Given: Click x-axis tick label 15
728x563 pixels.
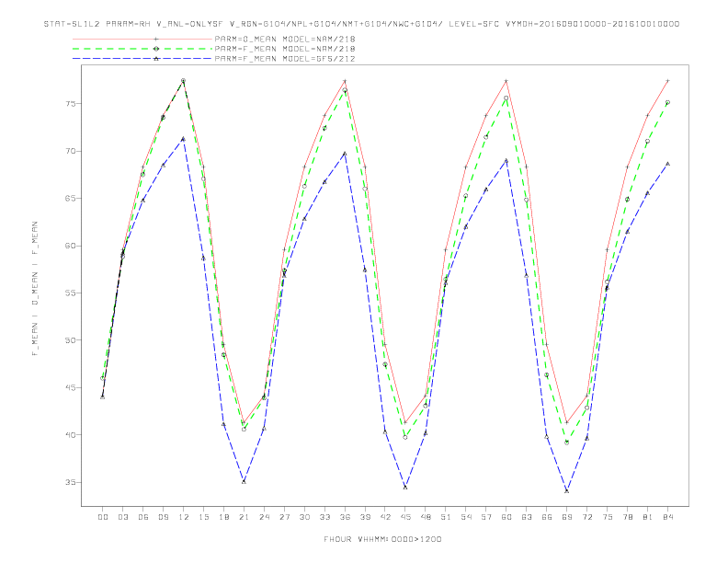Looking at the screenshot, I should tap(203, 517).
